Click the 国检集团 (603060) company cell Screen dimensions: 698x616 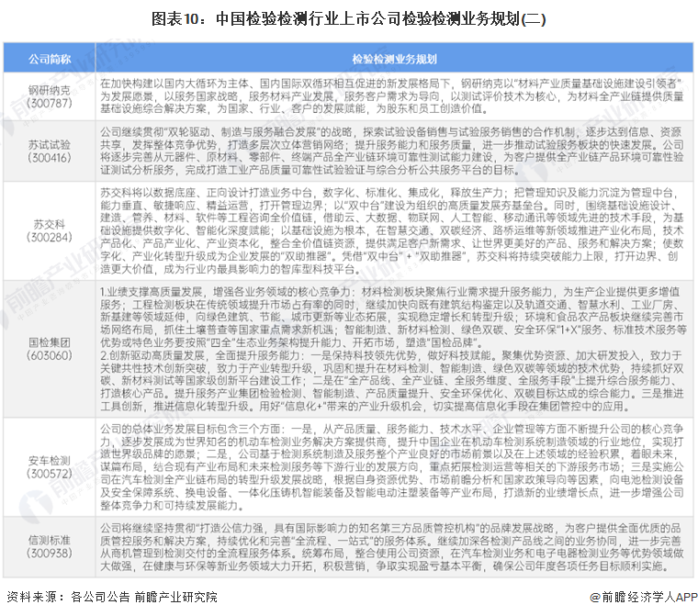point(50,349)
